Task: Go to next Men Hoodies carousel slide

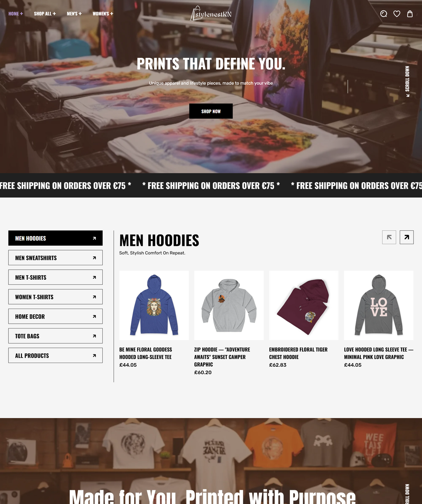Action: [x=406, y=237]
